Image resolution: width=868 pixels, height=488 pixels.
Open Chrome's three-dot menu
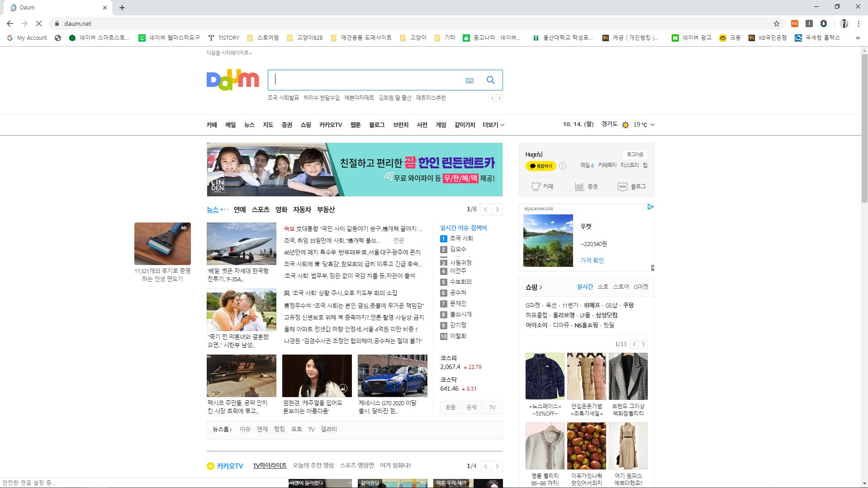[859, 24]
